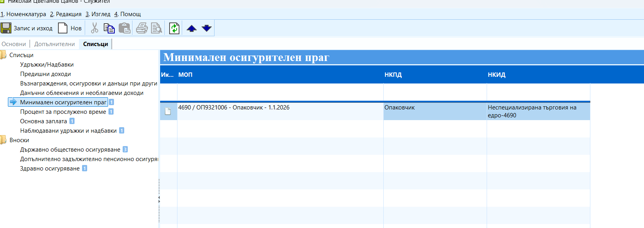Viewport: 644px width, 228px height.
Task: Open Print preview magnifier icon
Action: (157, 28)
